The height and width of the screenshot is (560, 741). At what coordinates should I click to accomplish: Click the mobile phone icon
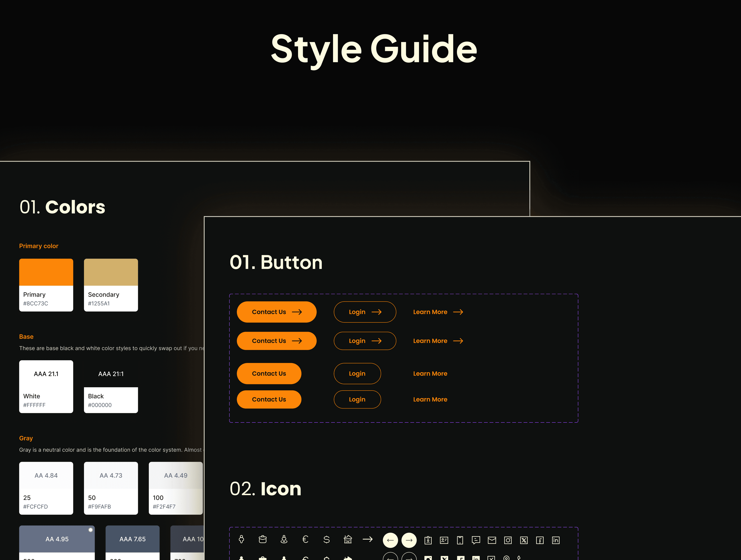pyautogui.click(x=460, y=540)
